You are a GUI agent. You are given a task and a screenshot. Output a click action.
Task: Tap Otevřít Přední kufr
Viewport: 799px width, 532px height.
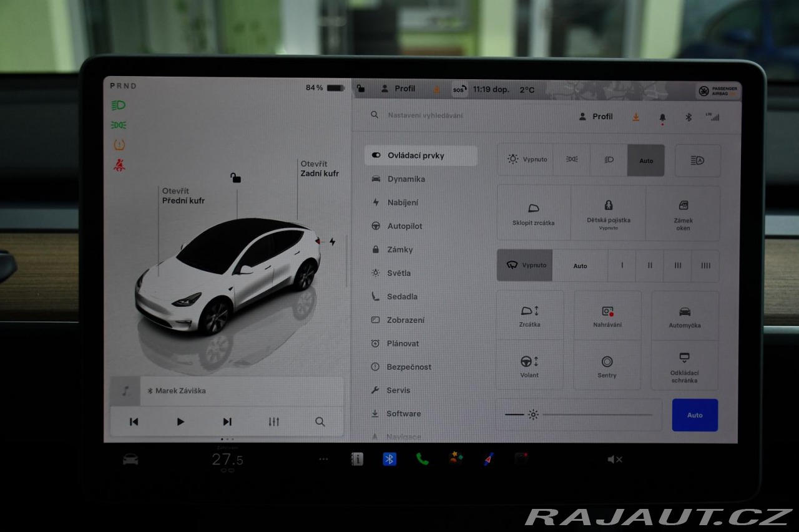[184, 196]
